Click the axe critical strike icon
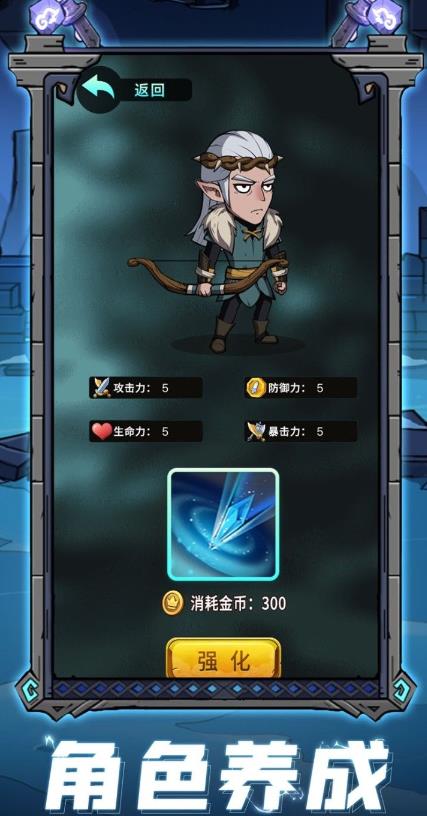Image resolution: width=427 pixels, height=816 pixels. tap(256, 431)
